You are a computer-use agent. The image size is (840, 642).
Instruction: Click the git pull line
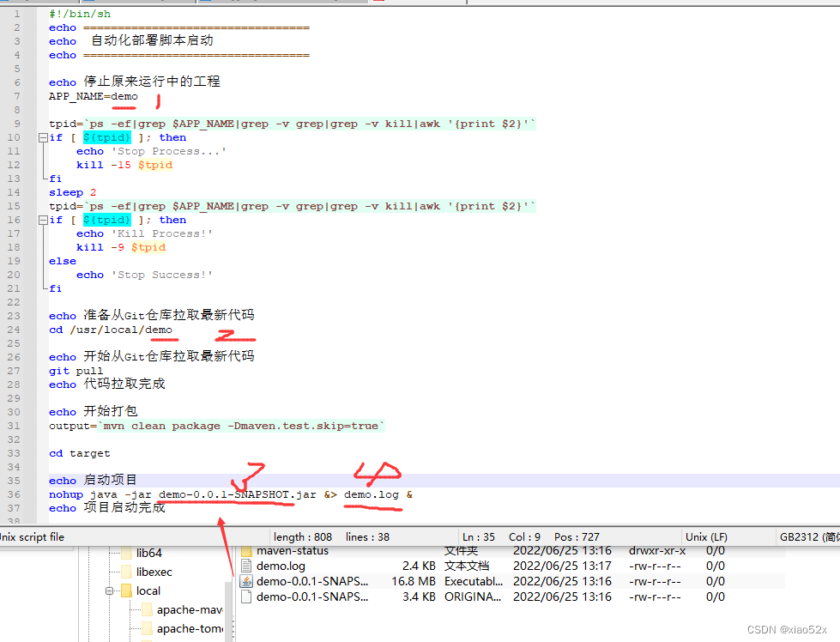click(x=76, y=371)
